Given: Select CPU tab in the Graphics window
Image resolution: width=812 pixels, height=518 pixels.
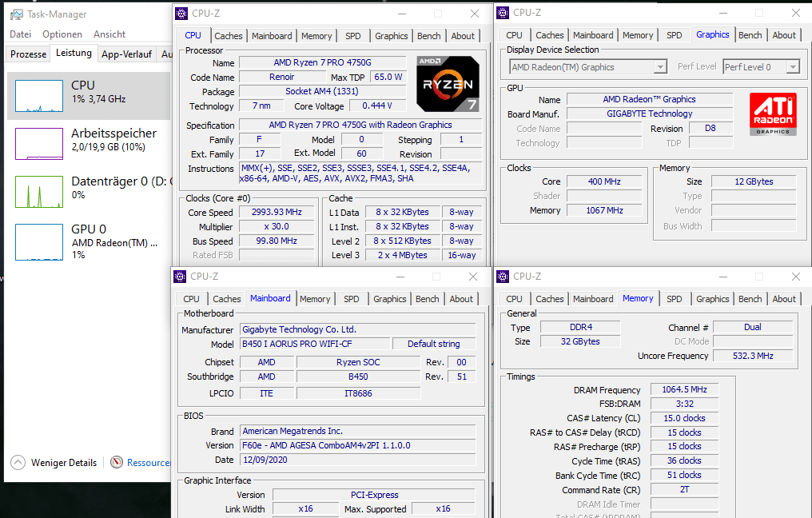Looking at the screenshot, I should pyautogui.click(x=514, y=34).
